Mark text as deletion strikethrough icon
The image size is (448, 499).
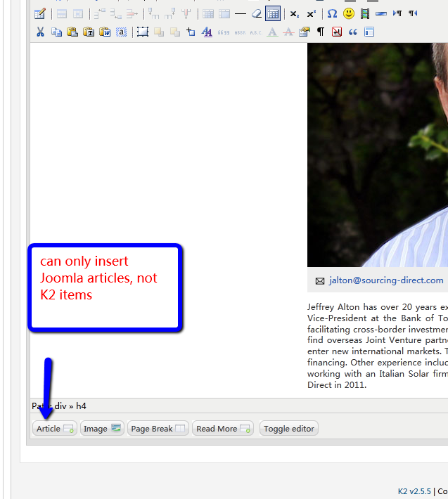click(288, 32)
